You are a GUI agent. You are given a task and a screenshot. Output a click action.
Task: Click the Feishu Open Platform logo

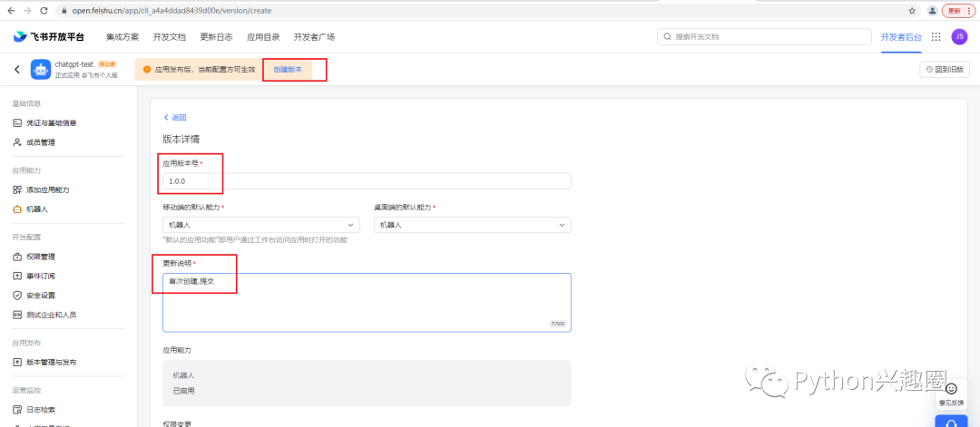tap(48, 37)
